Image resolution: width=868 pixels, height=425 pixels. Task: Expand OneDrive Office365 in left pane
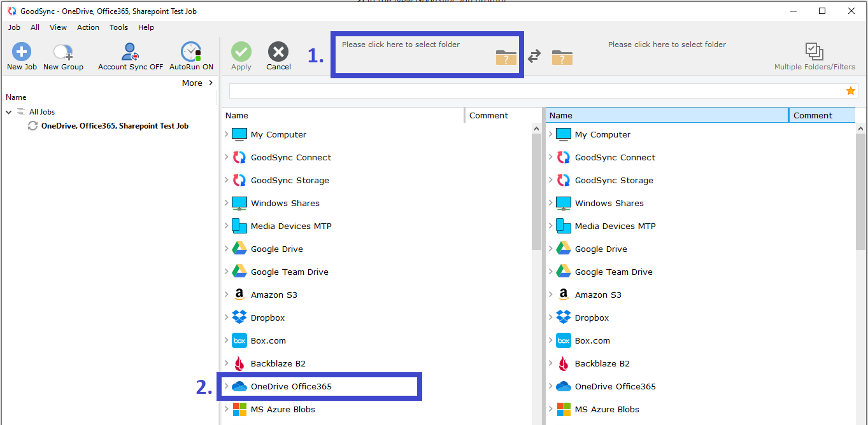coord(226,386)
